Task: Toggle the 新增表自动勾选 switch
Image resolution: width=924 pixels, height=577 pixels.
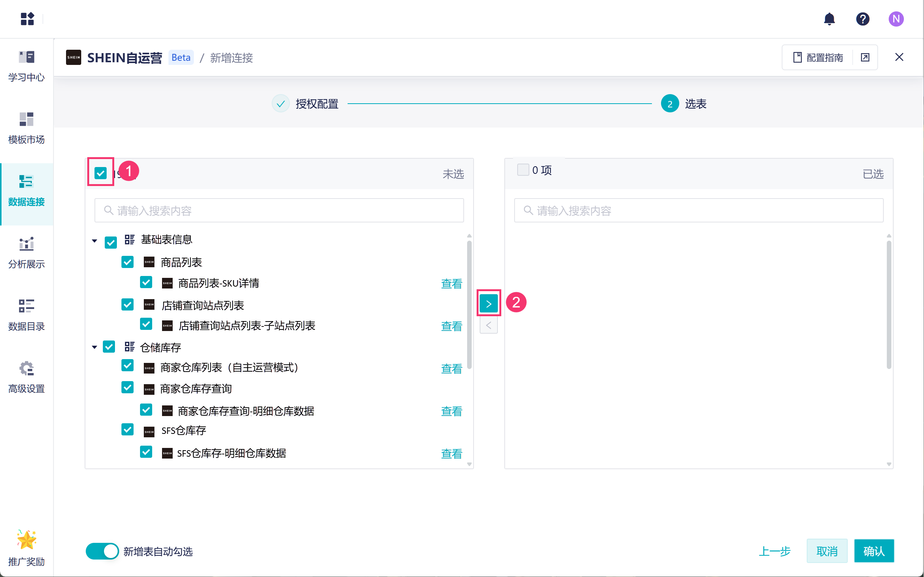Action: (102, 551)
